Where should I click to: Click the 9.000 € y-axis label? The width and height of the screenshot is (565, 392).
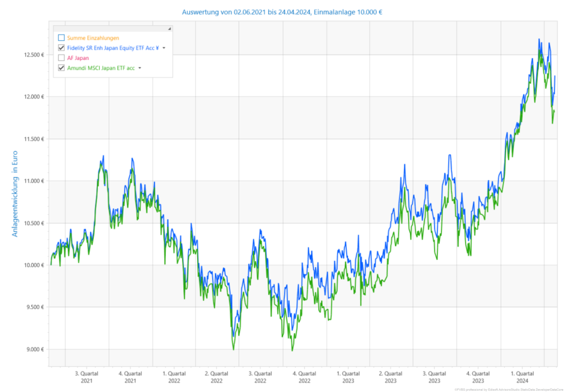35,349
